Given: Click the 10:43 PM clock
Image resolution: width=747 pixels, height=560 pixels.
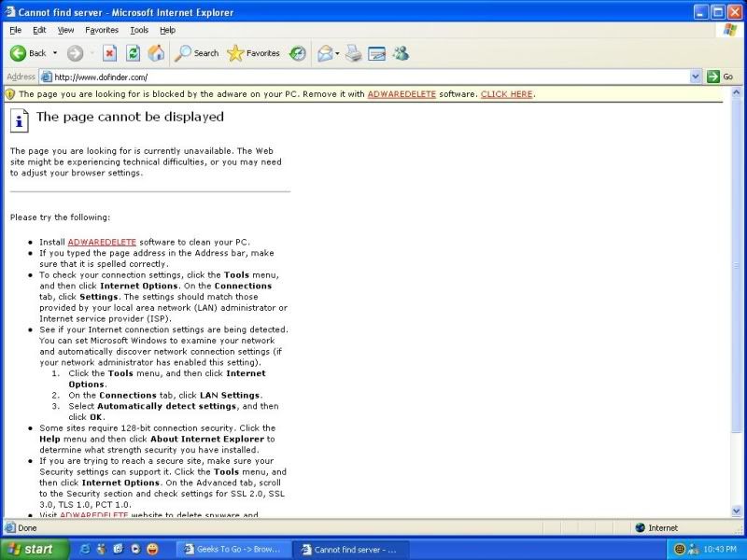Looking at the screenshot, I should coord(720,549).
